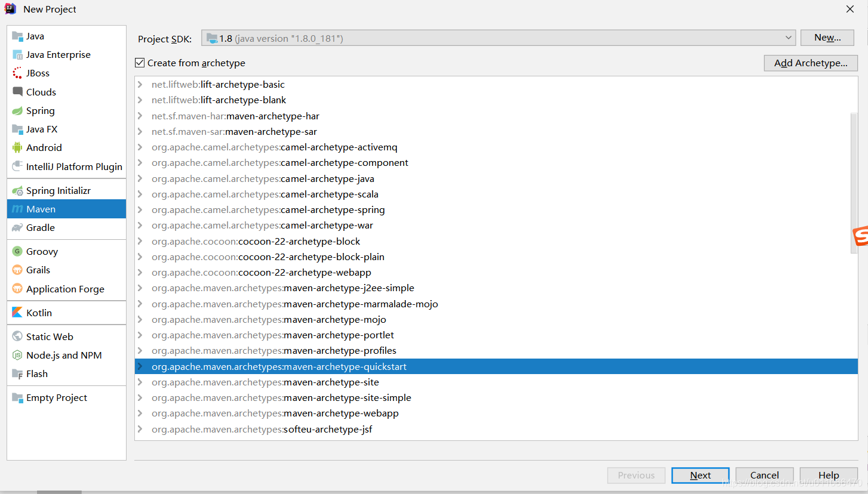Click the Next button
The image size is (868, 494).
pos(700,476)
